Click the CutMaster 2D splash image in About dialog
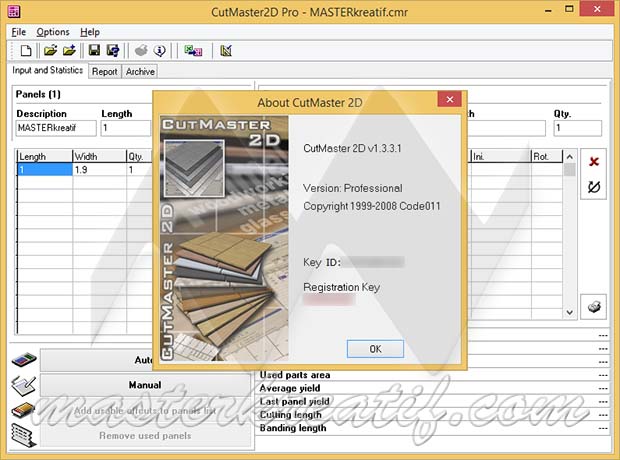The image size is (620, 460). pyautogui.click(x=224, y=239)
